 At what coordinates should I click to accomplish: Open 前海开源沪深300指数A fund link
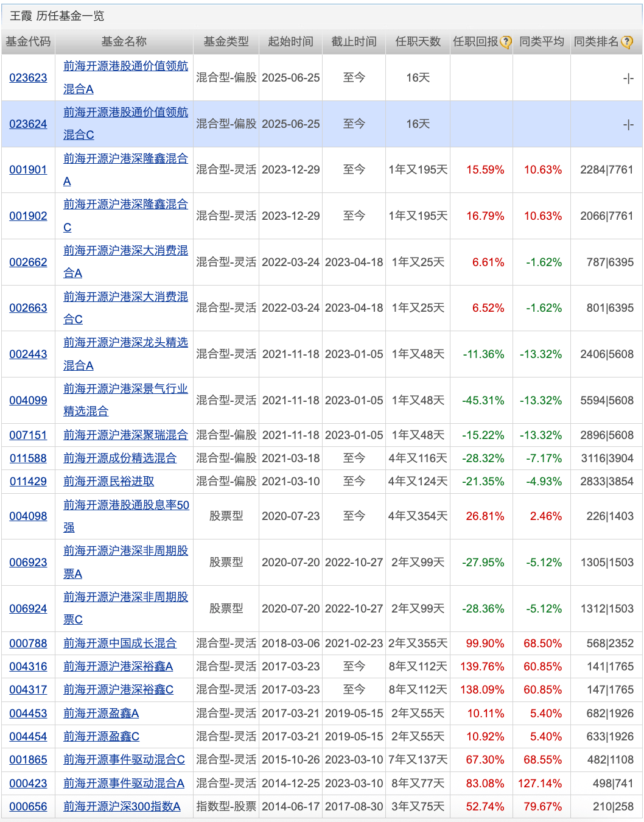click(122, 806)
